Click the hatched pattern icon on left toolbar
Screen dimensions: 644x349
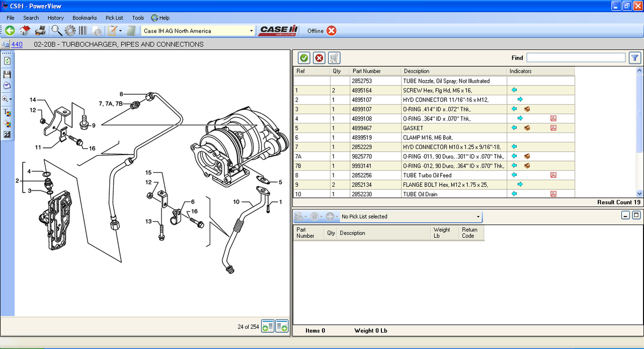pos(7,134)
